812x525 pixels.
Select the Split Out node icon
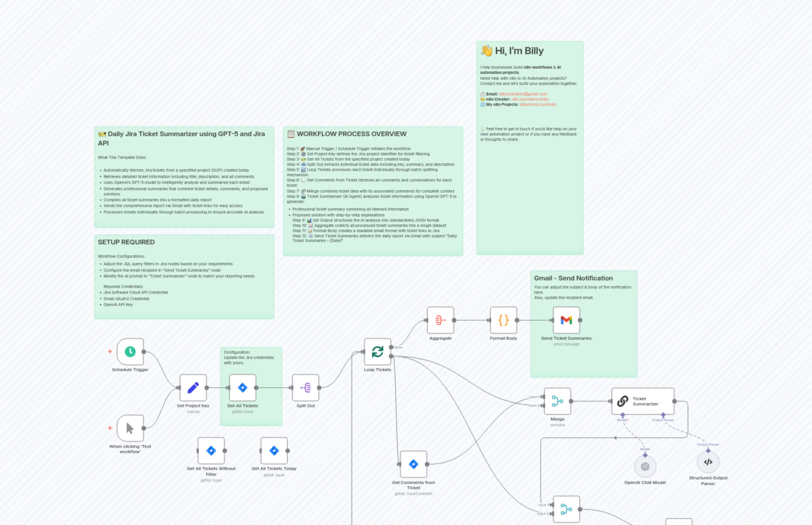[305, 388]
